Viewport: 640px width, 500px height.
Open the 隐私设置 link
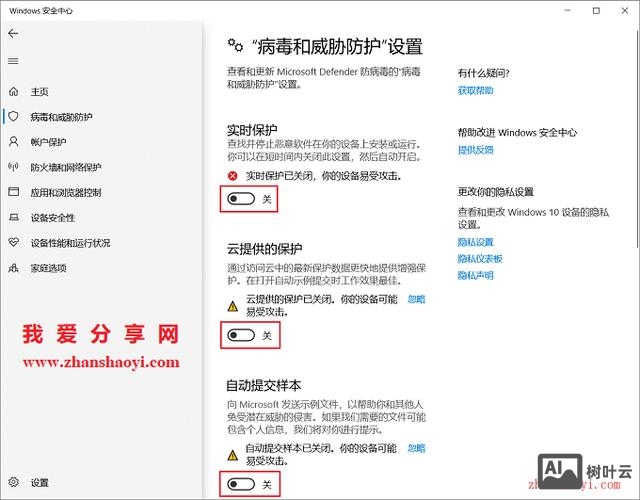pos(476,242)
